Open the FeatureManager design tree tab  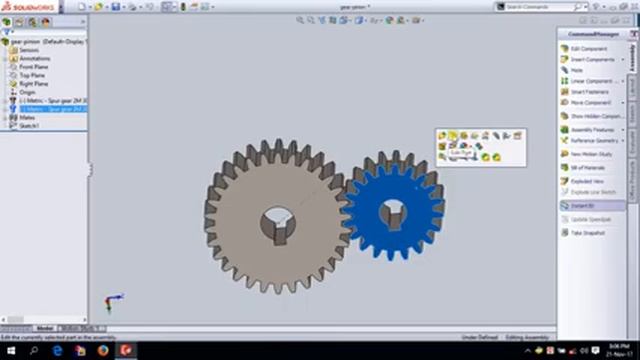(x=7, y=22)
